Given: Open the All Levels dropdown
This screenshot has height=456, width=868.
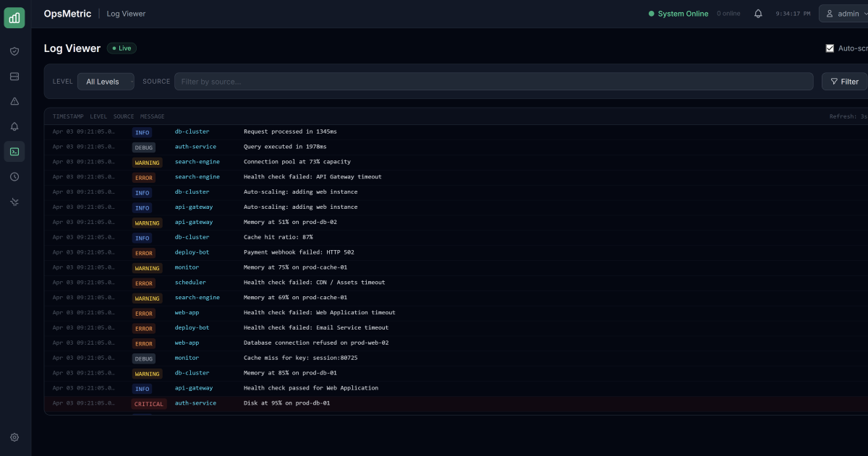Looking at the screenshot, I should [106, 81].
